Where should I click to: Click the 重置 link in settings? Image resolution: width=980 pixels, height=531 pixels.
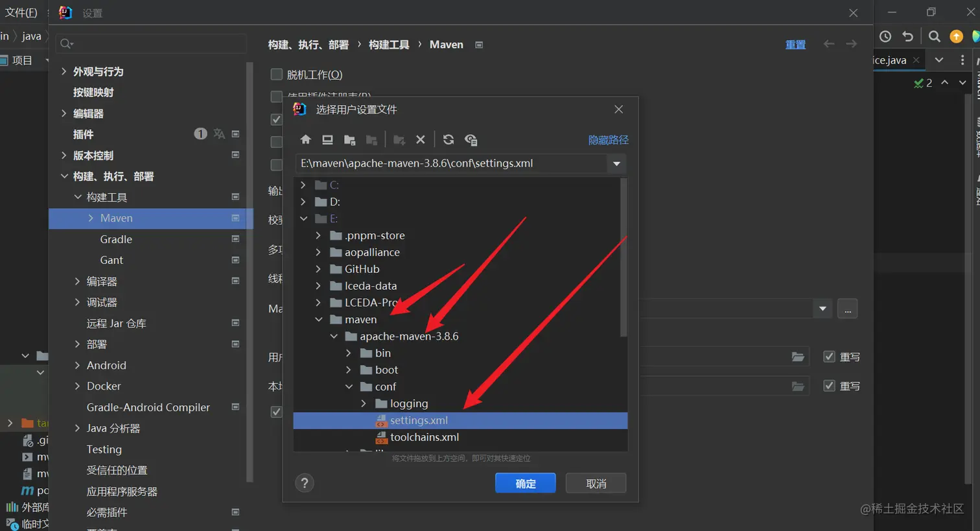point(795,45)
